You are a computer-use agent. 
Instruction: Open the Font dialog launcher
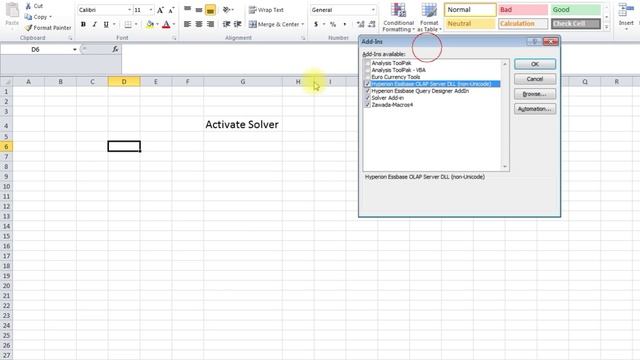(174, 38)
